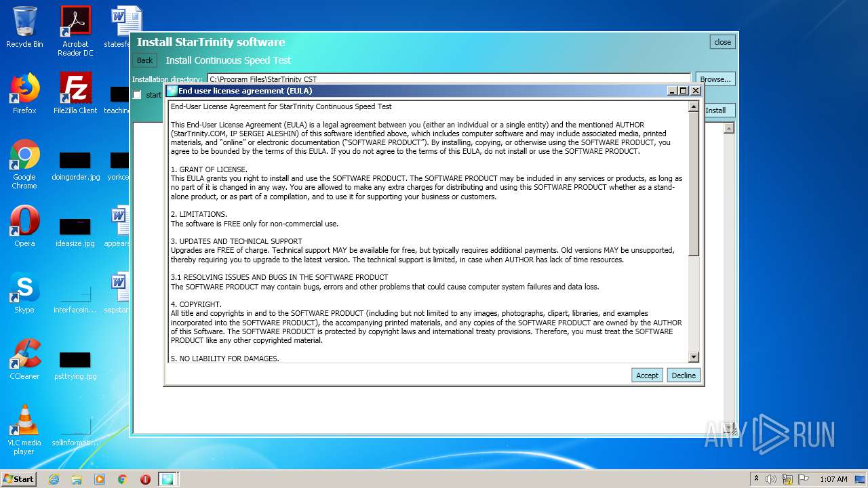Viewport: 868px width, 488px height.
Task: Click installer output area scrollbar up arrow
Action: point(729,128)
